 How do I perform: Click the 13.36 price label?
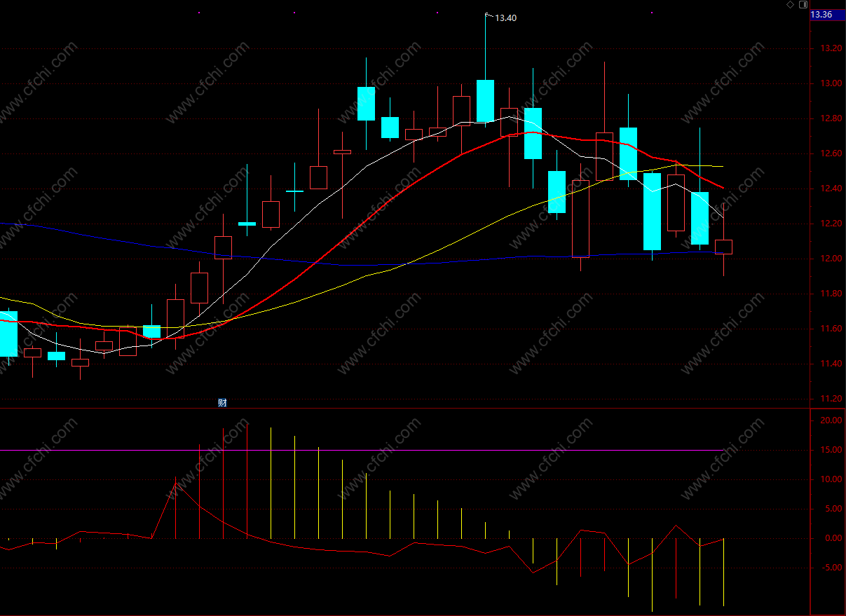click(x=821, y=15)
